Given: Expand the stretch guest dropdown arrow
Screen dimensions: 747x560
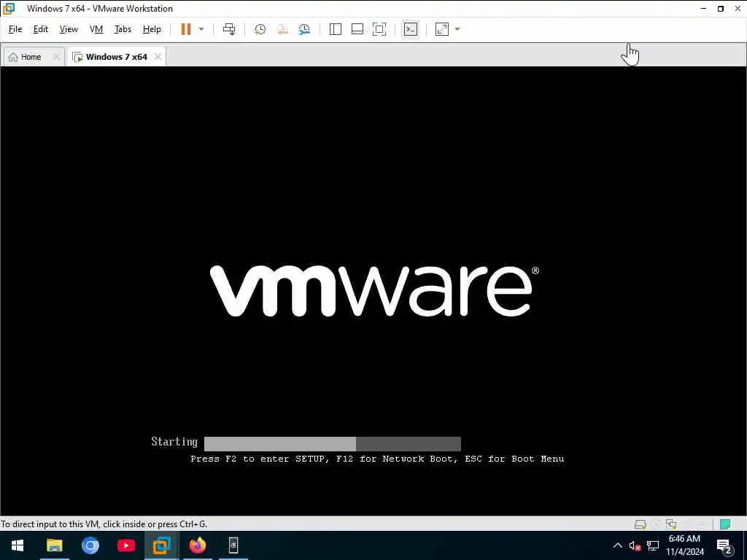Looking at the screenshot, I should pyautogui.click(x=457, y=29).
